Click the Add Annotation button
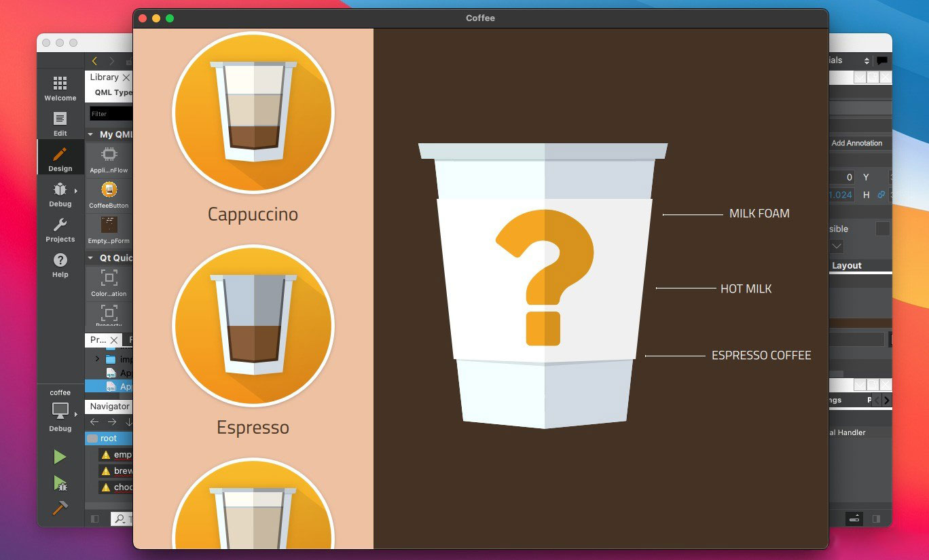 point(856,143)
